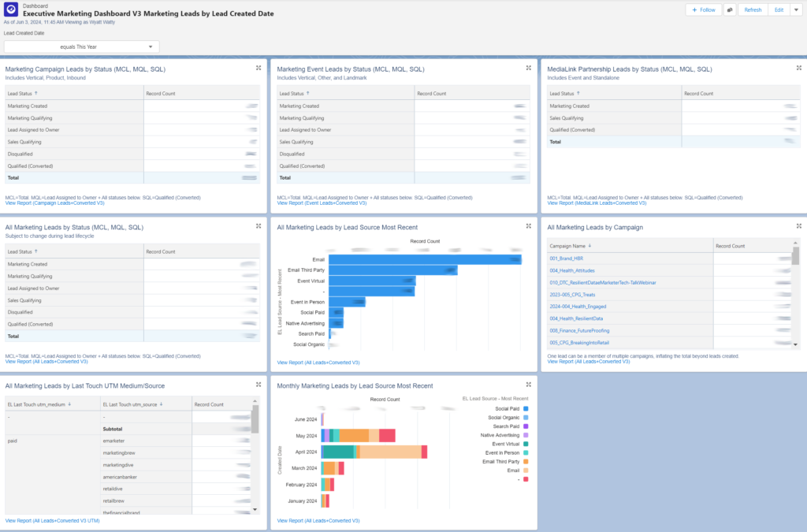Open View Report under All Marketing Leads by Campaign
The image size is (807, 532).
(x=588, y=362)
